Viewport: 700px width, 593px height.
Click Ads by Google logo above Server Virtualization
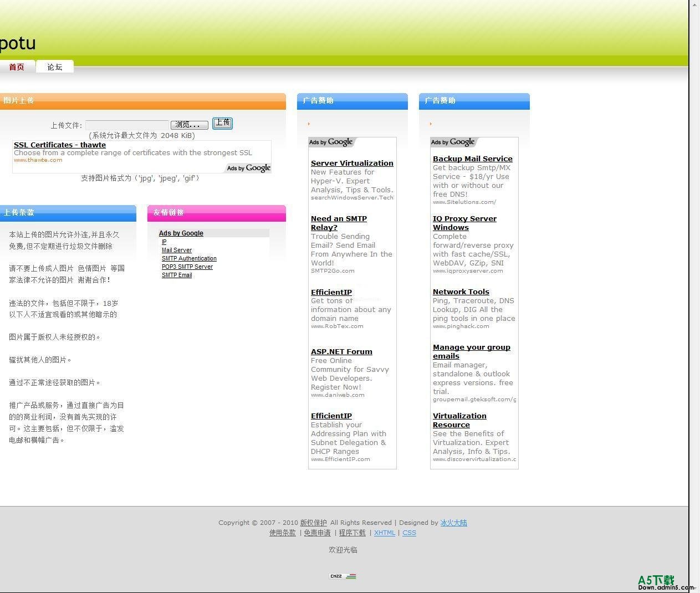pyautogui.click(x=331, y=142)
